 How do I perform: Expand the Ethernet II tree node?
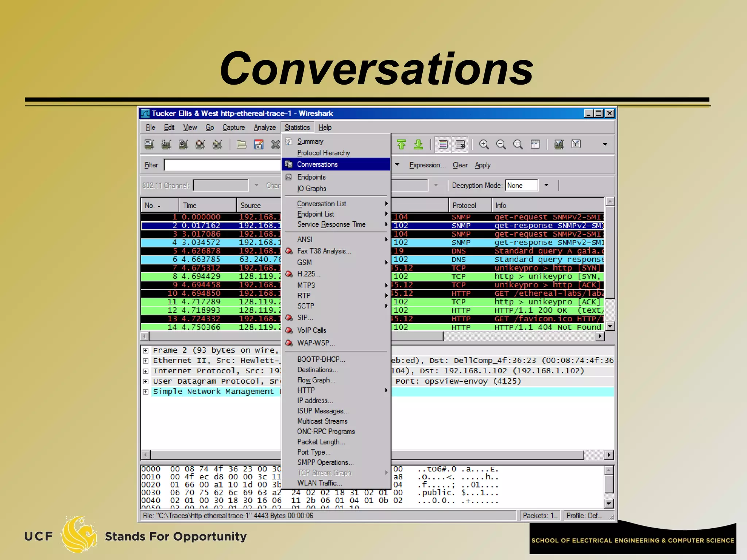146,361
